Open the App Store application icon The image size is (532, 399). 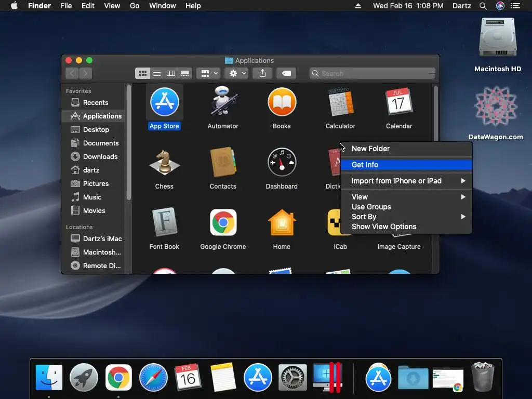[165, 102]
